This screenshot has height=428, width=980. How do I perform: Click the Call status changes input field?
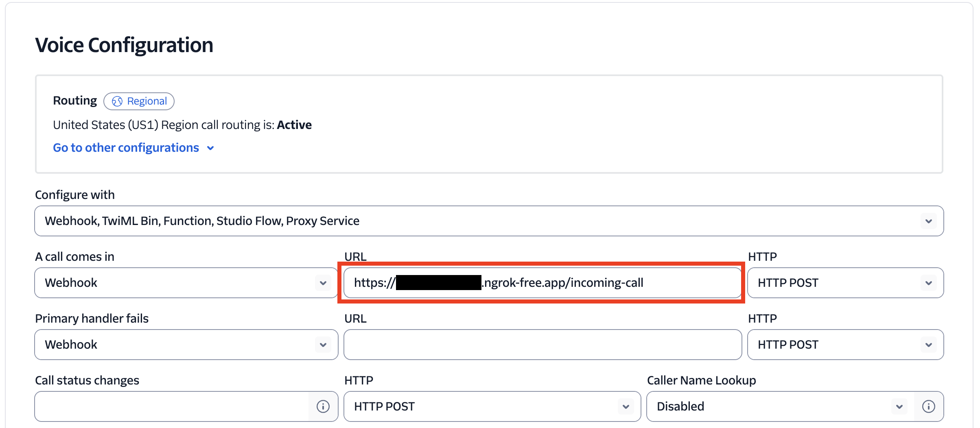pyautogui.click(x=171, y=406)
